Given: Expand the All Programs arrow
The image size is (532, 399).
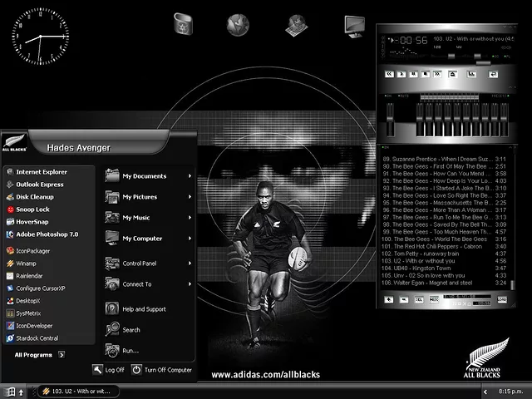Looking at the screenshot, I should [61, 355].
